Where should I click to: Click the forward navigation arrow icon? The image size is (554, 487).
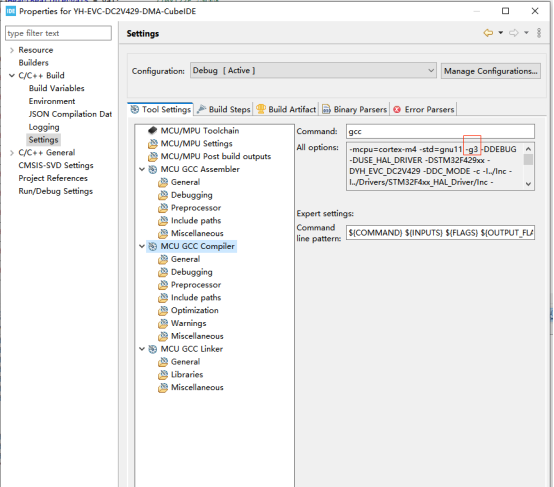(x=514, y=33)
